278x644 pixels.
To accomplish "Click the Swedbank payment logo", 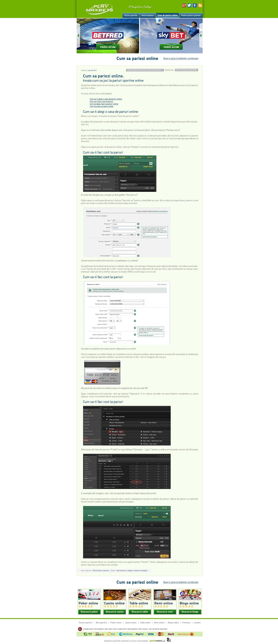I will pyautogui.click(x=186, y=634).
